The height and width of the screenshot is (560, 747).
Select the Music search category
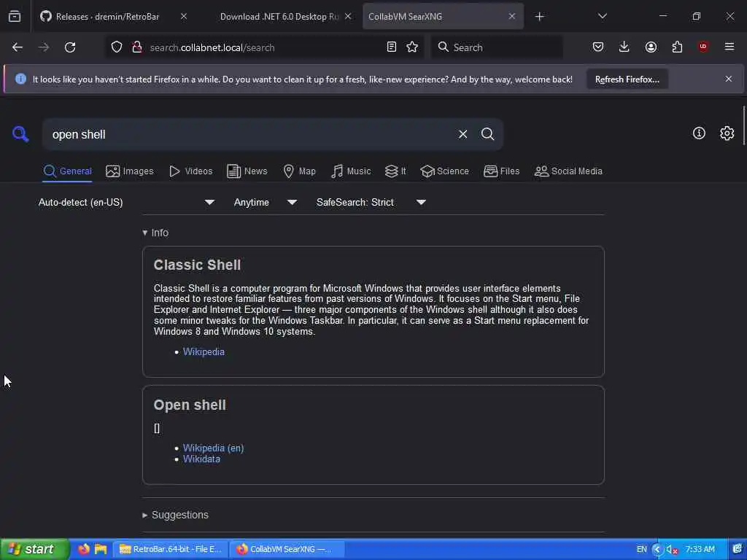[351, 171]
